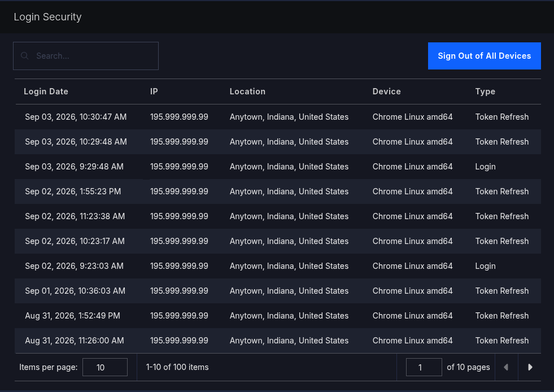Click Sign Out of All Devices
554x392 pixels.
coord(484,56)
